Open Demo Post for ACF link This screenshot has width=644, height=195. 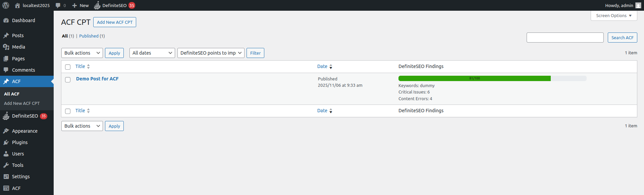97,79
